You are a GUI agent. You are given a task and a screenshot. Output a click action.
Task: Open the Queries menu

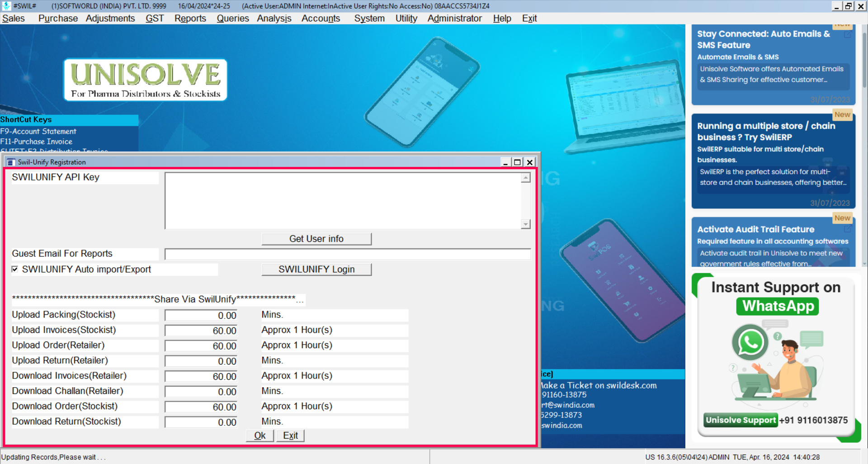pos(233,19)
